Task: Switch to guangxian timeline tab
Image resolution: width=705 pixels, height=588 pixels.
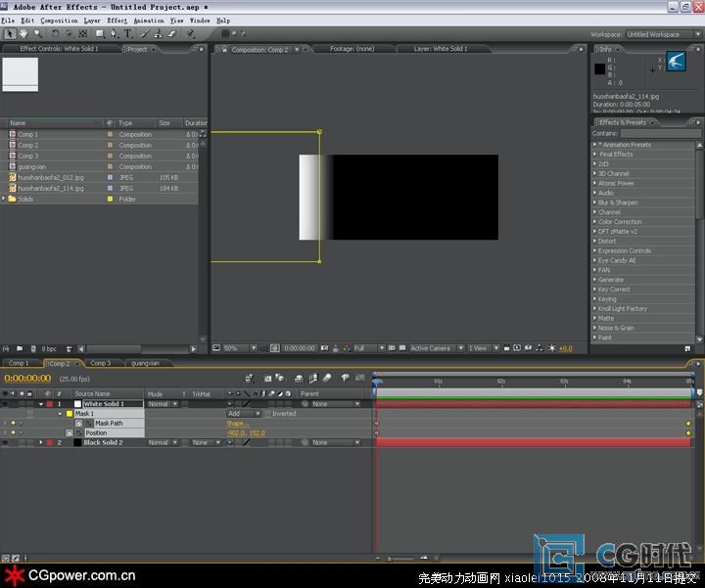Action: point(145,363)
